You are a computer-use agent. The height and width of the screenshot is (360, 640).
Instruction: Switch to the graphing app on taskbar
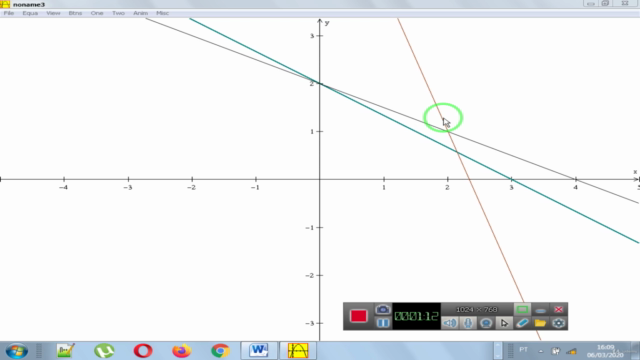[x=298, y=351]
